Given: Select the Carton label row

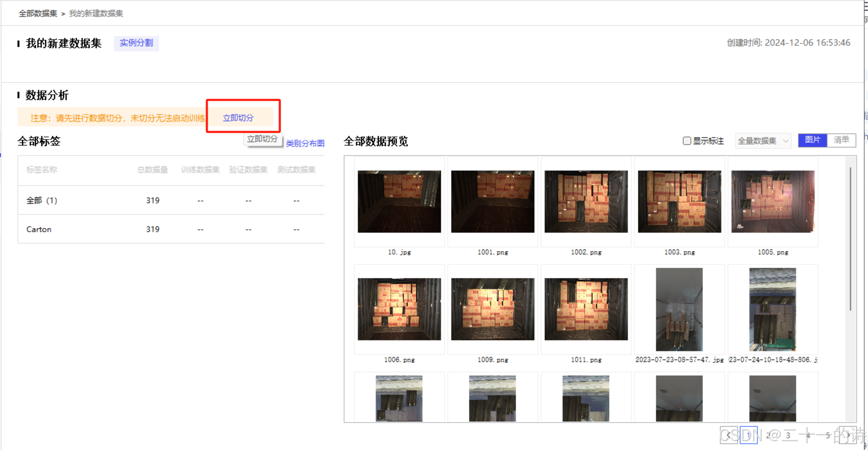Looking at the screenshot, I should (x=39, y=229).
